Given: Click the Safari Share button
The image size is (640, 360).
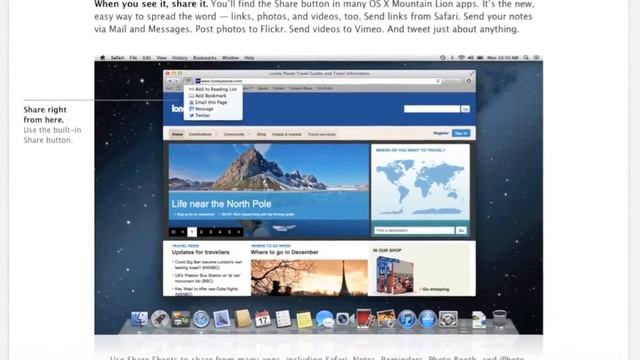Looking at the screenshot, I should pyautogui.click(x=188, y=81).
